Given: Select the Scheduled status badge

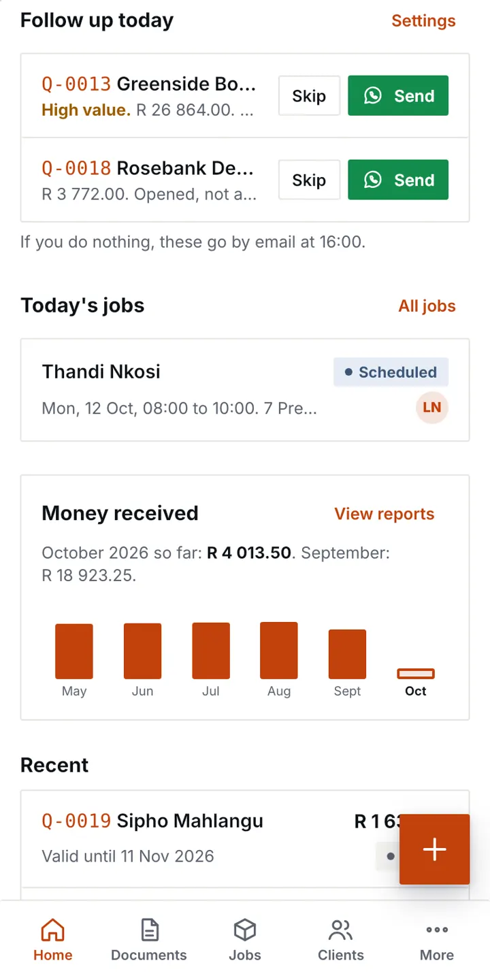Looking at the screenshot, I should click(391, 372).
